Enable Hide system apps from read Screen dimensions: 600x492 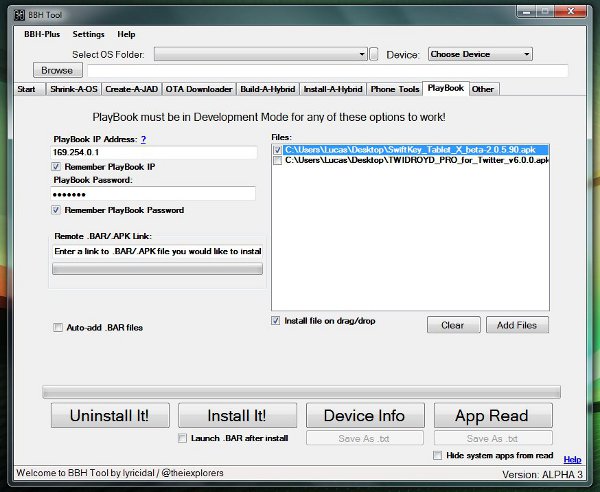point(437,456)
